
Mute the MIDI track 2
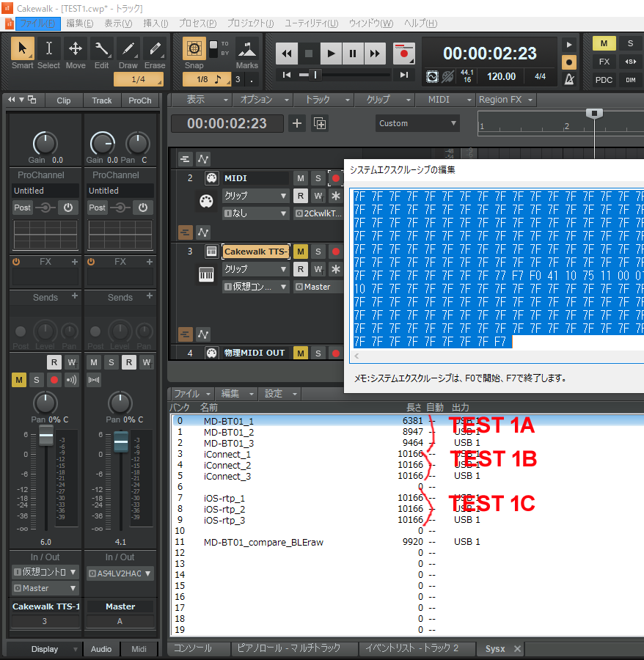[301, 178]
